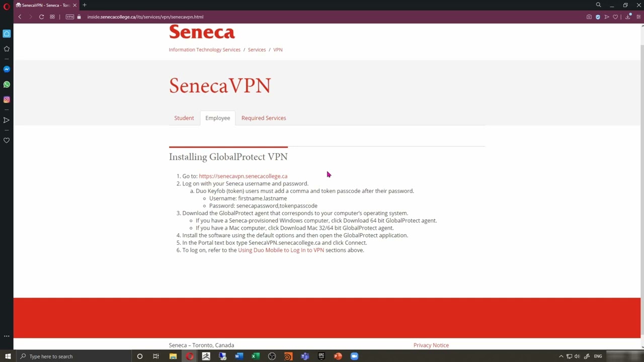Click the tab search magnifier icon
The image size is (644, 362).
[598, 5]
